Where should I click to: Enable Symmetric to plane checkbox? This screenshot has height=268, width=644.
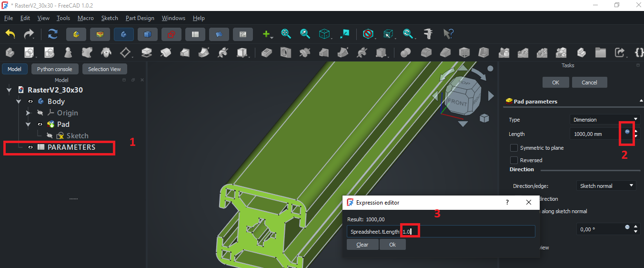click(x=514, y=148)
